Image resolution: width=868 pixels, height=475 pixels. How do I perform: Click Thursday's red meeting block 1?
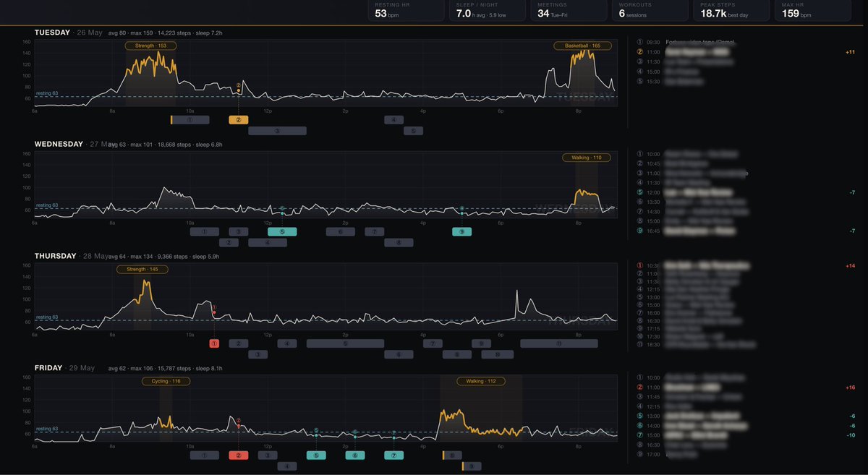[x=214, y=343]
